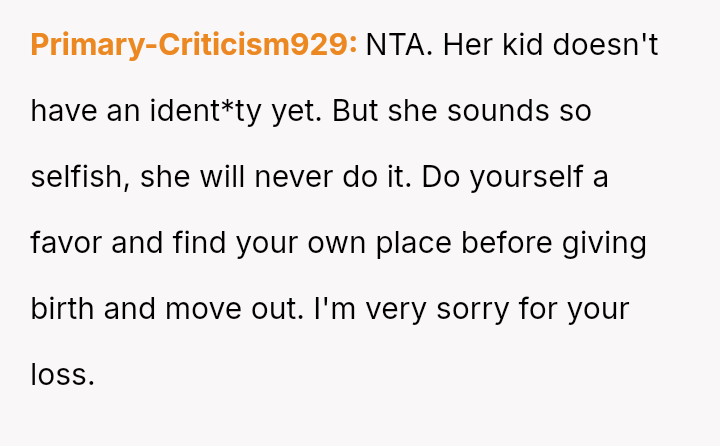The height and width of the screenshot is (446, 720).
Task: Open the Primary-Criticism929 user profile link
Action: pos(193,44)
